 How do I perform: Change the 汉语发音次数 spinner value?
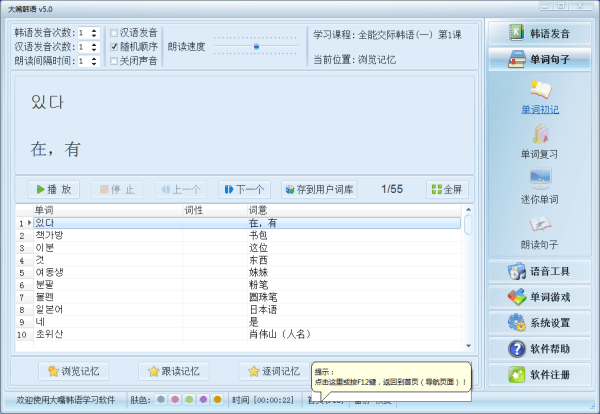(x=95, y=46)
